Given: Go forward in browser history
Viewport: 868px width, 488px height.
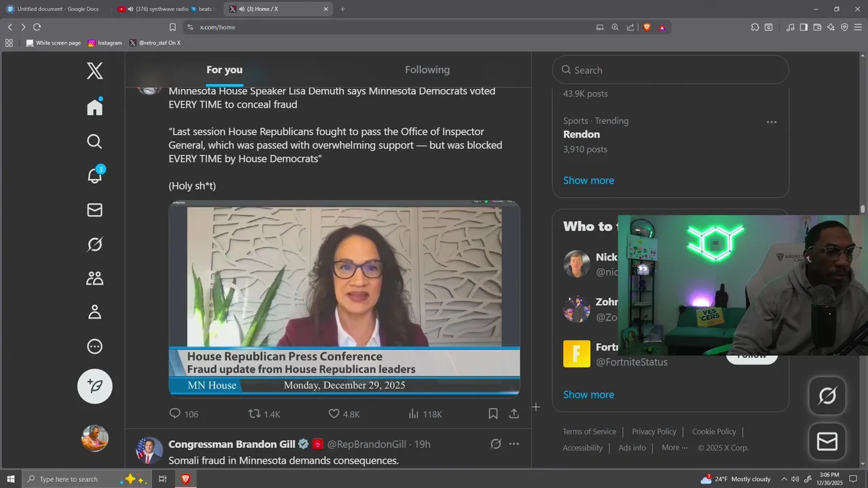Looking at the screenshot, I should pyautogui.click(x=23, y=27).
